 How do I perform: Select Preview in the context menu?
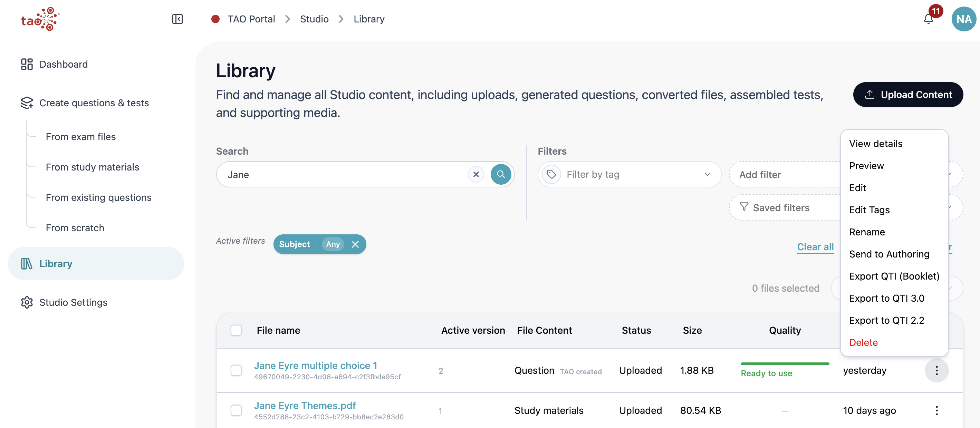point(866,166)
